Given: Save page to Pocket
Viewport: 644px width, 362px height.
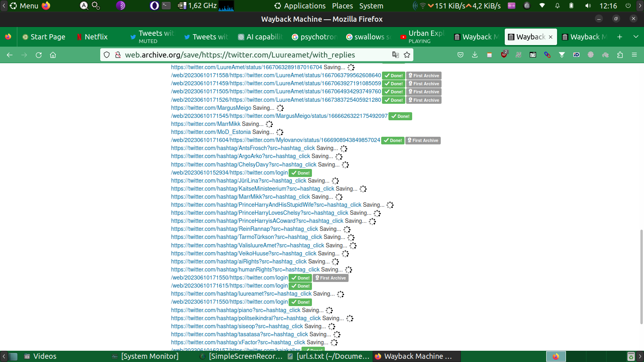Looking at the screenshot, I should (x=460, y=55).
